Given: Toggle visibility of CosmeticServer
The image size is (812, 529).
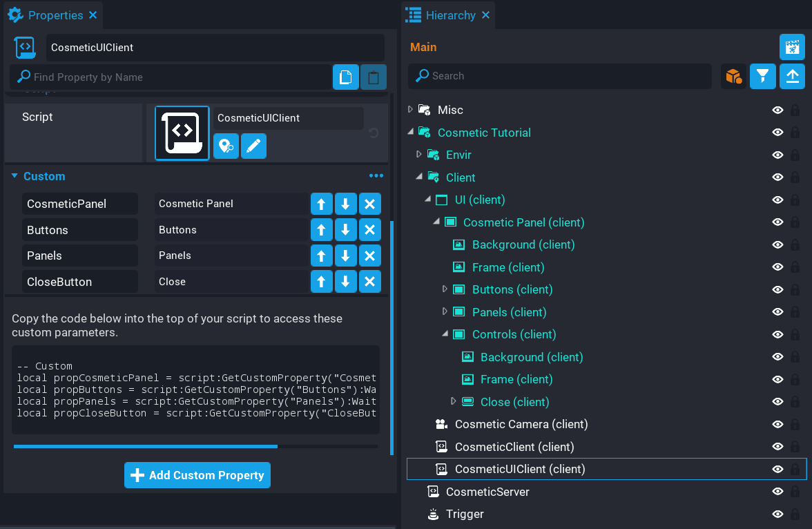Looking at the screenshot, I should point(777,491).
